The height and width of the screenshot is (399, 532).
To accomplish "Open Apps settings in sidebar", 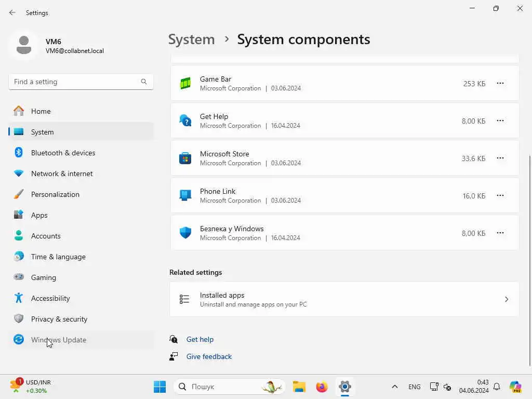I will [x=81, y=215].
